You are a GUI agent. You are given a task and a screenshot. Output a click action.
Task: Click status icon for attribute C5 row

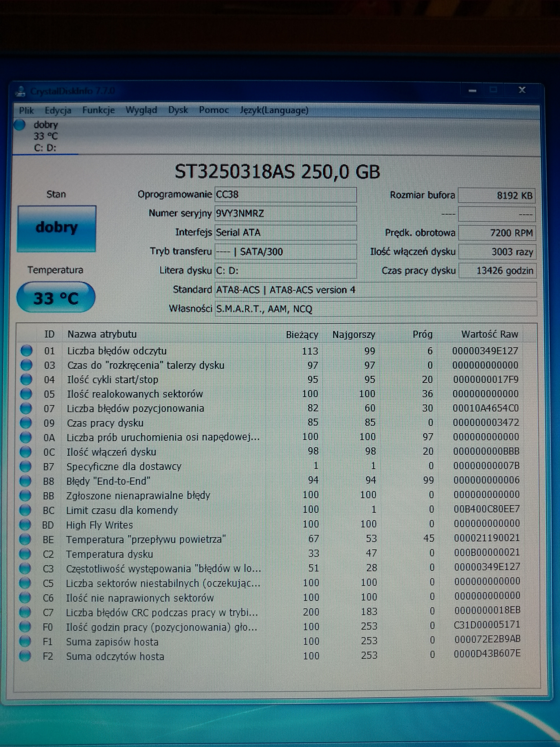[x=25, y=583]
